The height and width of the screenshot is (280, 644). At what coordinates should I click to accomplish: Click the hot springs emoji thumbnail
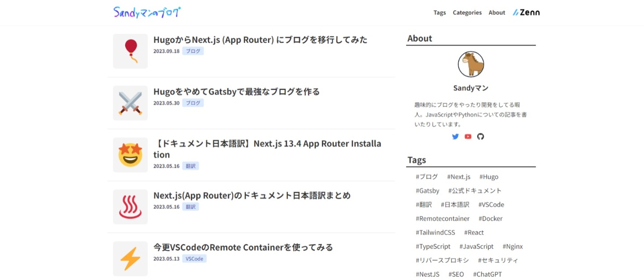coord(131,207)
